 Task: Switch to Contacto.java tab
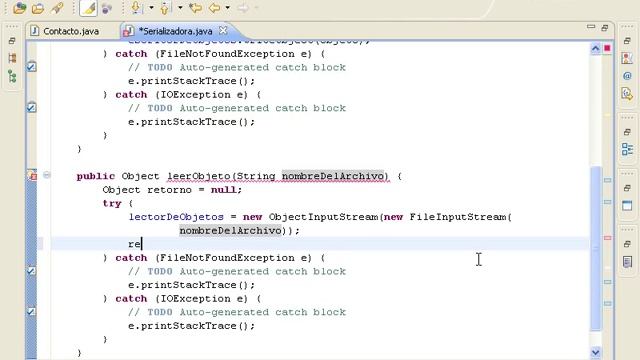click(x=65, y=31)
